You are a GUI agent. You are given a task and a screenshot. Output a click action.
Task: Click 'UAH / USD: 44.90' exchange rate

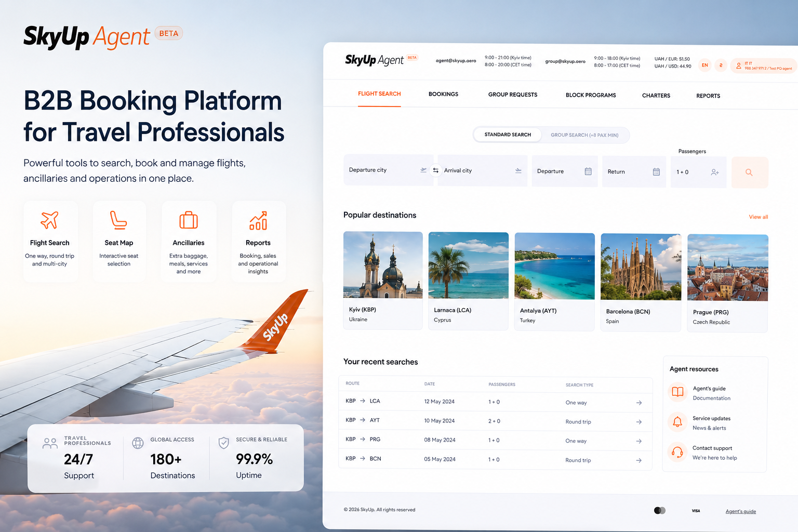673,66
